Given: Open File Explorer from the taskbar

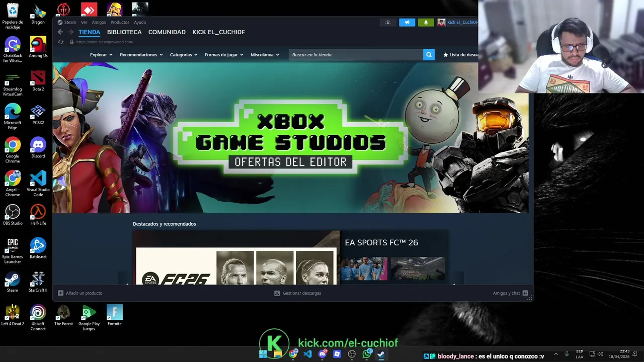Looking at the screenshot, I should (x=278, y=354).
